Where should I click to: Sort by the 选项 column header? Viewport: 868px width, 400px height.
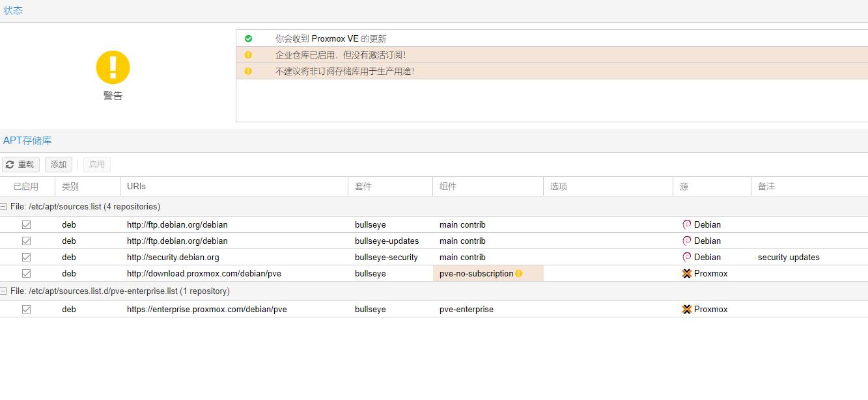click(608, 187)
